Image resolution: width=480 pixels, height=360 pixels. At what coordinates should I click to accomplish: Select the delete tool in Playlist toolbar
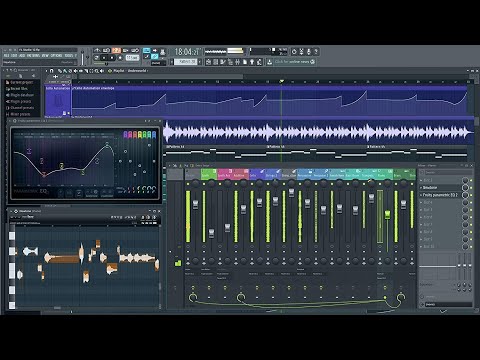70,71
